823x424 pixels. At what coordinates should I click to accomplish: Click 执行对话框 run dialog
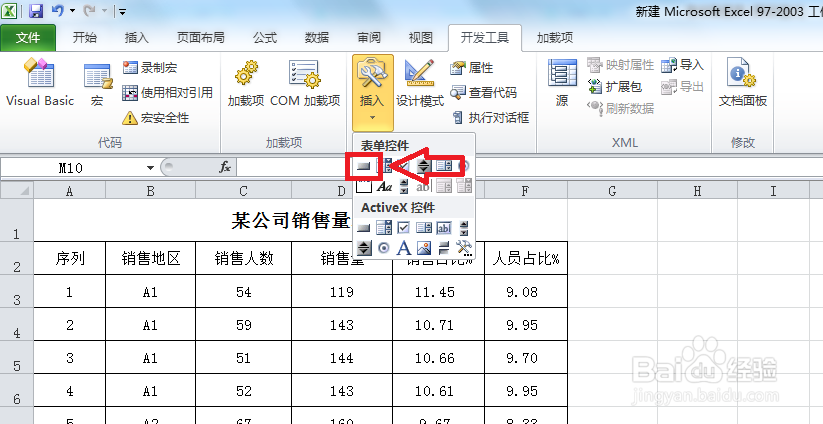pos(490,118)
